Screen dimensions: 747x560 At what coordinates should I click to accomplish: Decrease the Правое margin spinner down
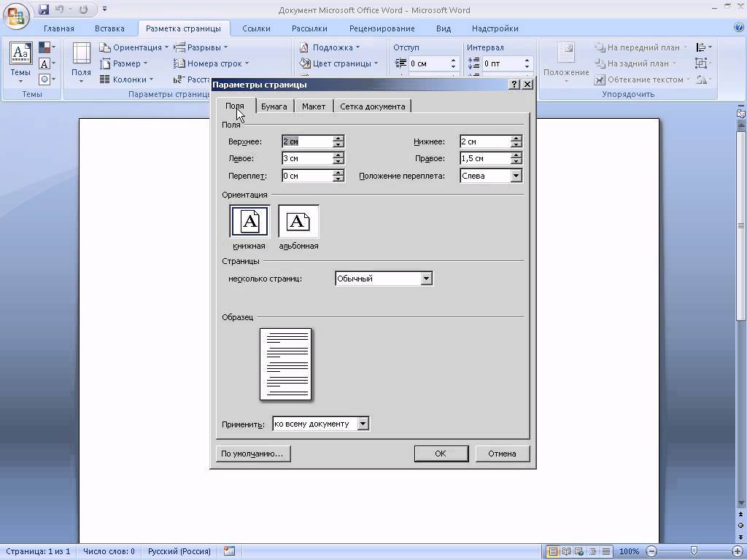pos(516,161)
